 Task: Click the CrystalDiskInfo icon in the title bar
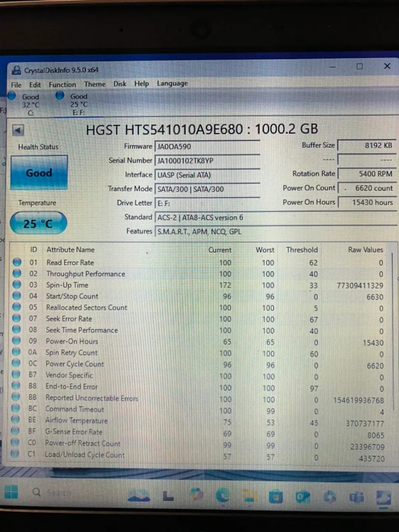[16, 69]
